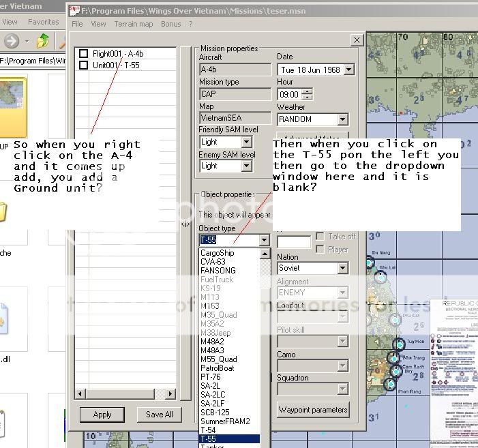
Task: Increase the Hour with spinner up arrow
Action: pos(308,91)
